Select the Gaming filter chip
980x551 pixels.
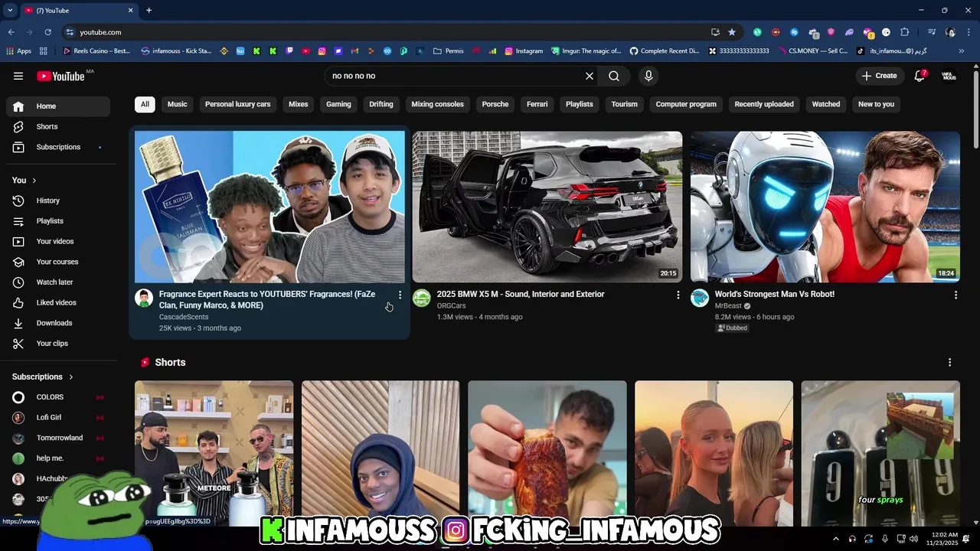coord(338,104)
